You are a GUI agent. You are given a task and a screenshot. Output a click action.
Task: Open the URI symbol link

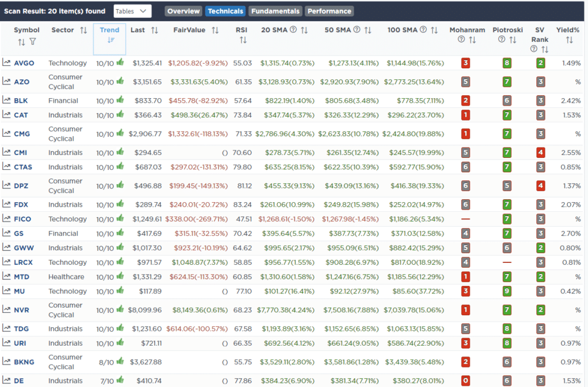click(20, 343)
